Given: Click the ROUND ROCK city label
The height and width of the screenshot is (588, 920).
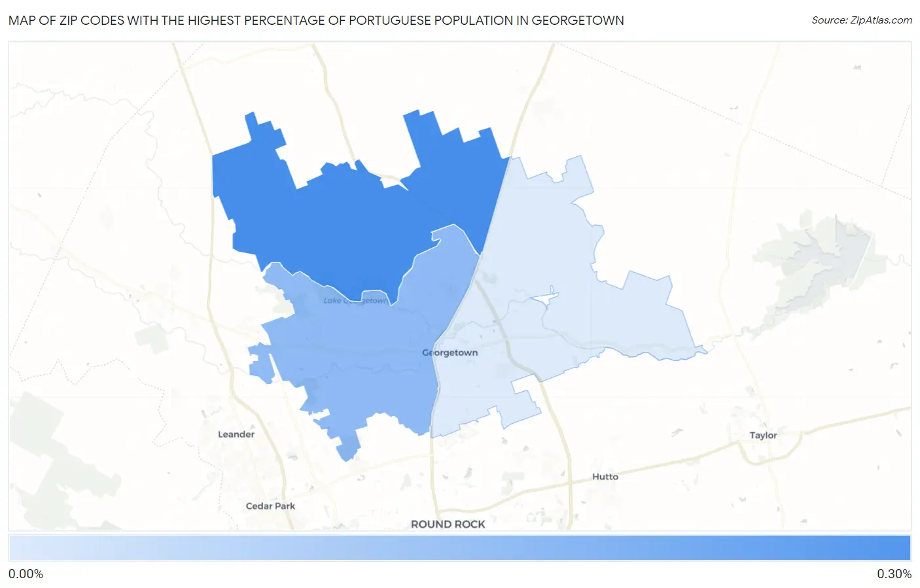Looking at the screenshot, I should pos(448,524).
